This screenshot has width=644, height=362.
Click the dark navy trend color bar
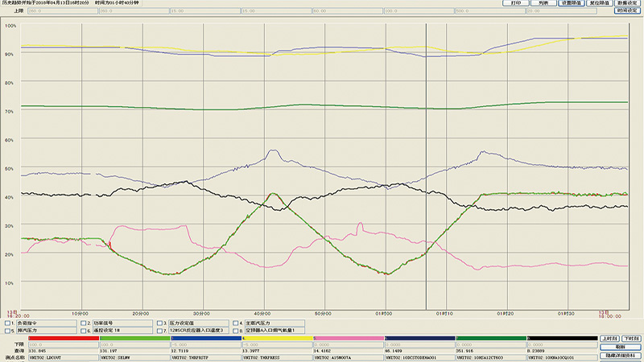(x=420, y=338)
